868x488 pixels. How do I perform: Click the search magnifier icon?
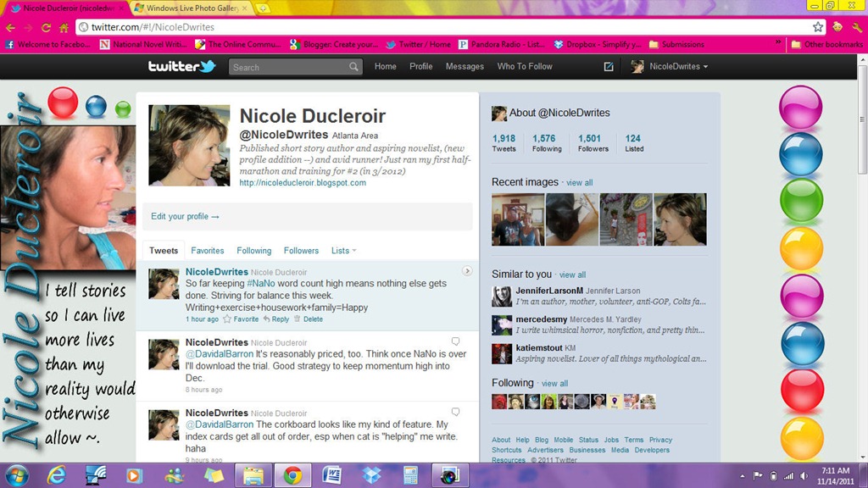(x=353, y=67)
